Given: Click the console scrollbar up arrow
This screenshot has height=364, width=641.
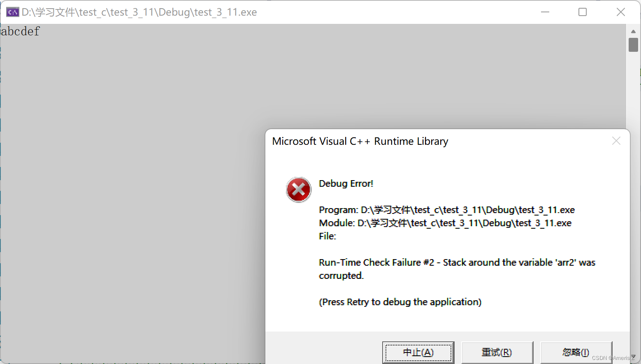Looking at the screenshot, I should [633, 31].
